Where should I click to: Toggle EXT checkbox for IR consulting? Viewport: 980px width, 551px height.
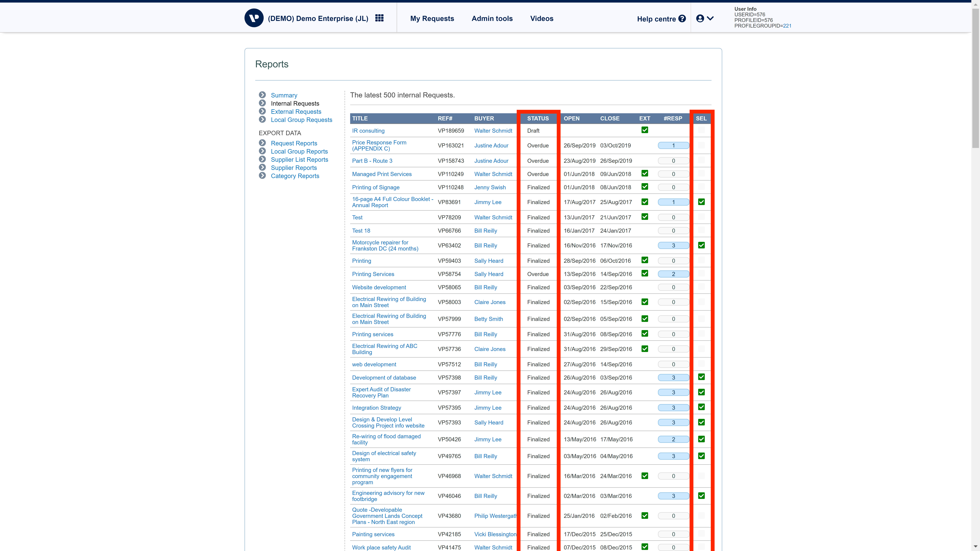[x=645, y=130]
